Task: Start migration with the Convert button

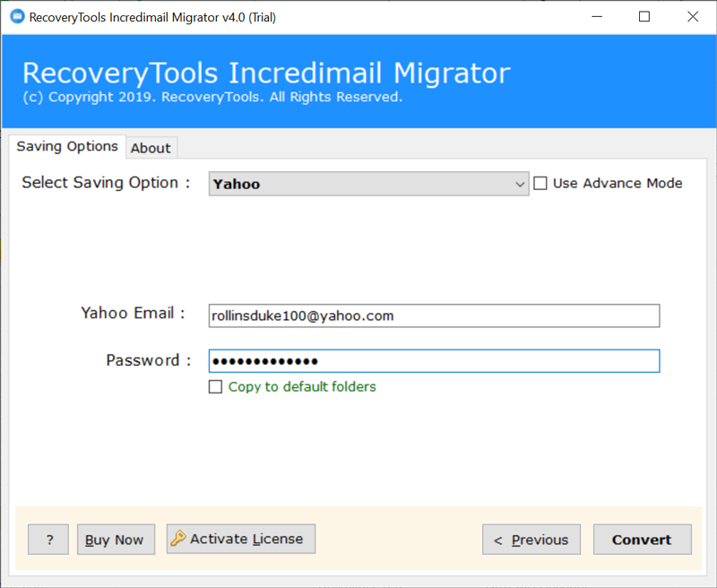Action: 642,540
